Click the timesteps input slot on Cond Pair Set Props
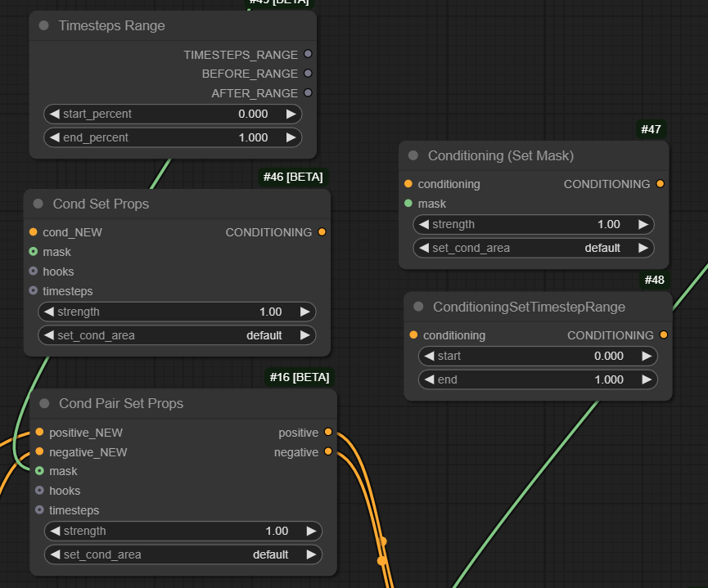 click(x=39, y=509)
